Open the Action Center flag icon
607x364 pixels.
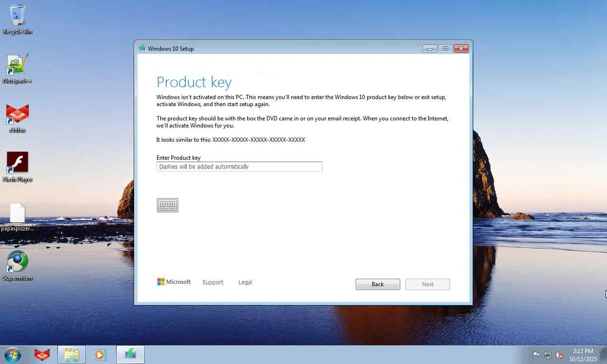click(x=536, y=355)
